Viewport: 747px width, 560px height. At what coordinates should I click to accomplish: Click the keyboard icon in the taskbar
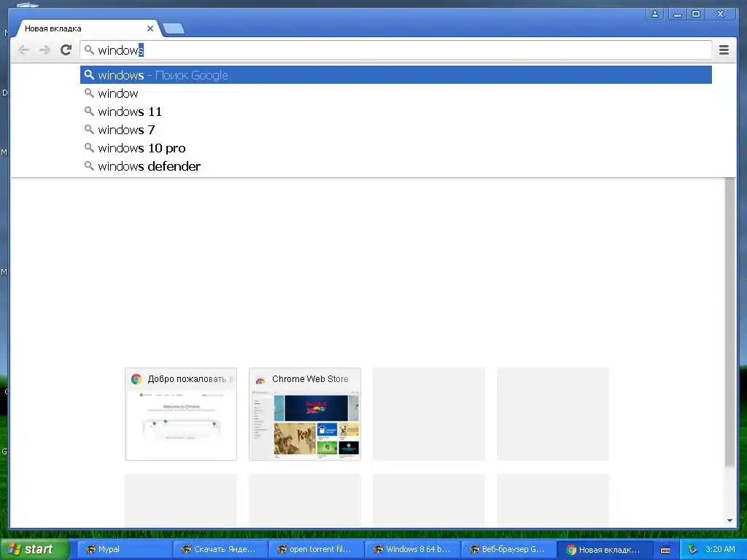pos(665,550)
